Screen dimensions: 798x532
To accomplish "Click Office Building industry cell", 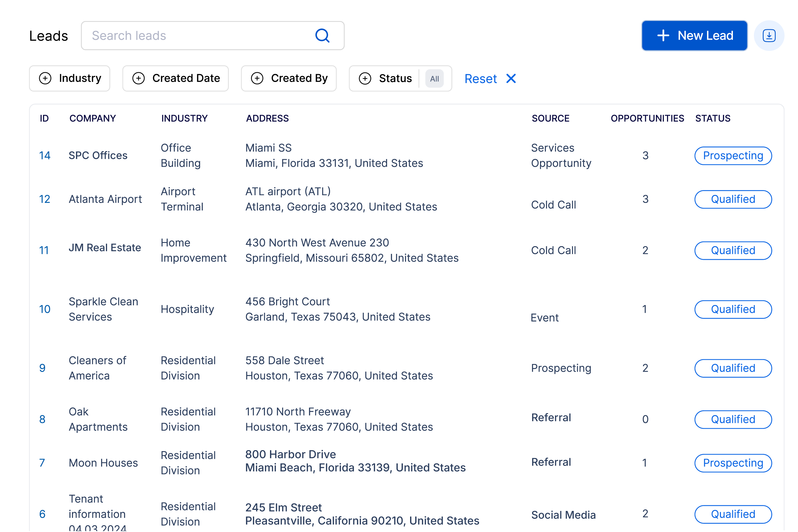I will [181, 155].
